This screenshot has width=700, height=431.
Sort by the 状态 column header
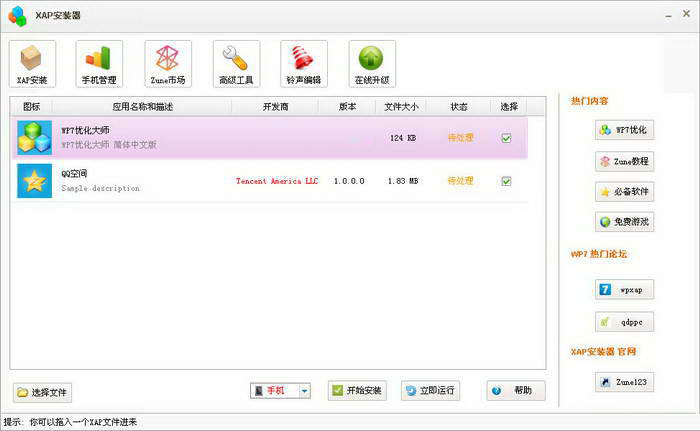458,107
